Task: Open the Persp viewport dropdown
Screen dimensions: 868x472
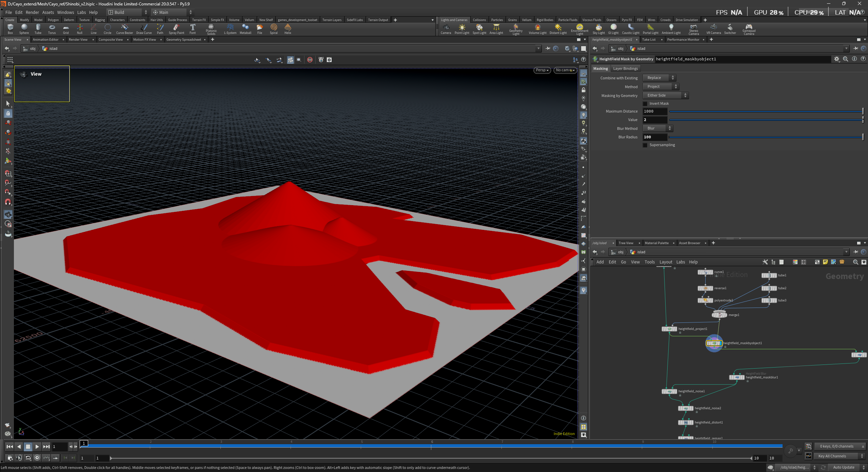Action: (542, 70)
